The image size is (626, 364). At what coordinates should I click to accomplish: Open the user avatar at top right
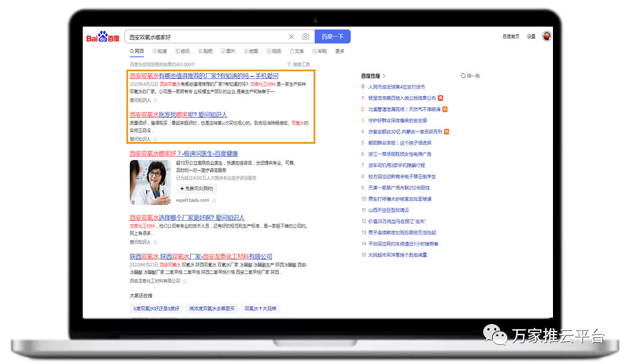(546, 37)
